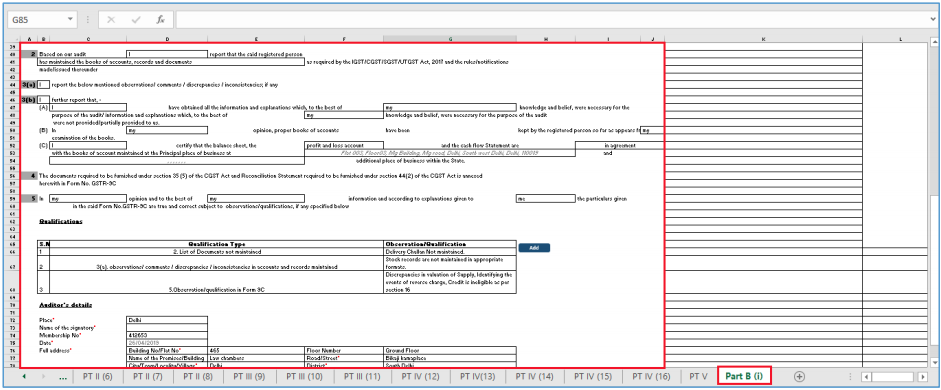The image size is (941, 390).
Task: Go to previous sheet tabs arrow
Action: tap(24, 376)
